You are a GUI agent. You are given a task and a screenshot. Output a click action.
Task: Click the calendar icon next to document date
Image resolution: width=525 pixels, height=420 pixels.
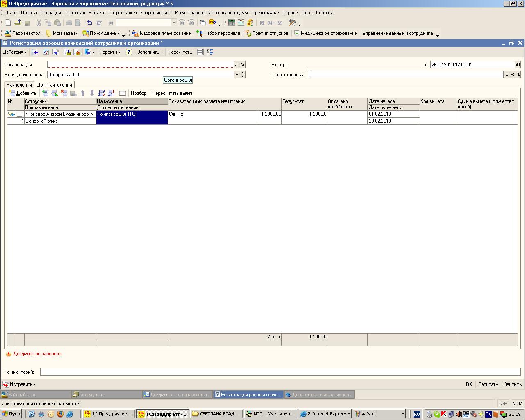coord(518,65)
